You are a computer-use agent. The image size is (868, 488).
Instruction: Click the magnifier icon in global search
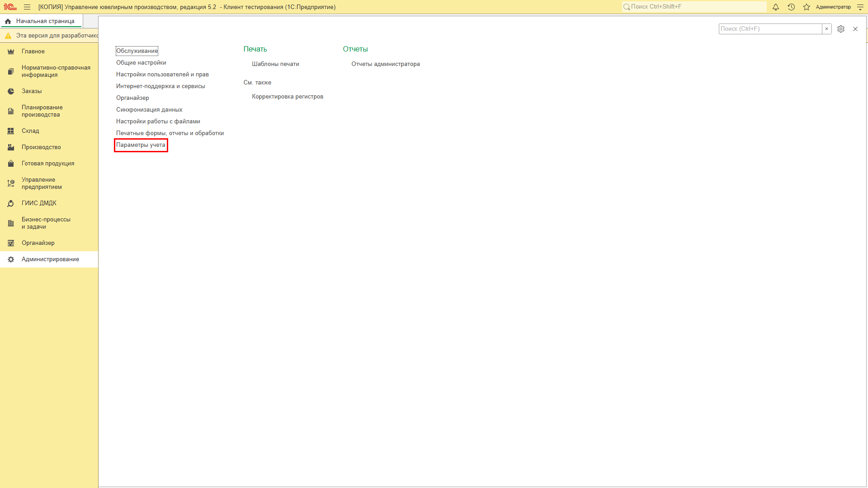pyautogui.click(x=627, y=7)
